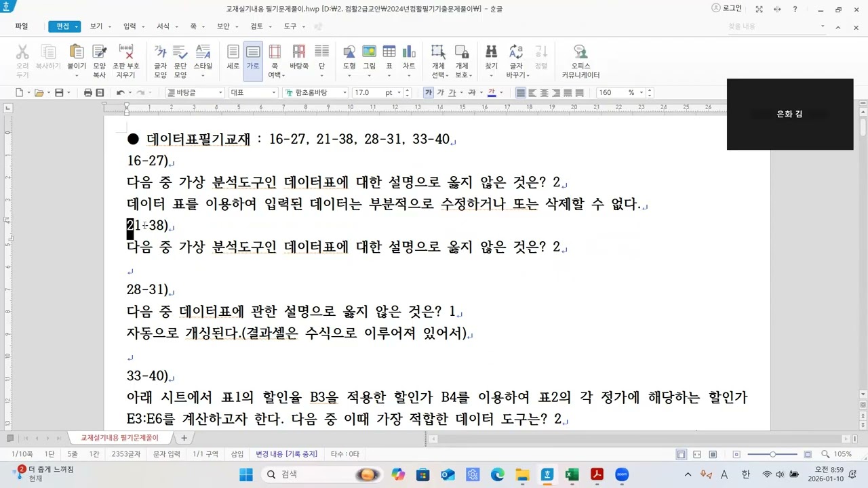Click the undo arrow icon
The height and width of the screenshot is (488, 868).
click(x=121, y=93)
